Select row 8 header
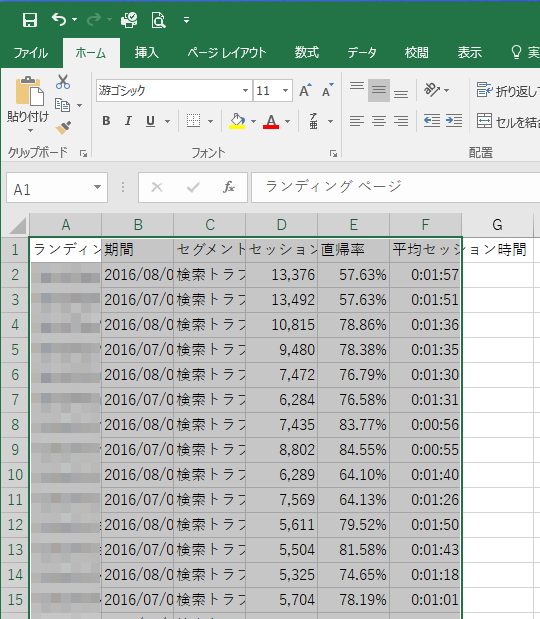The height and width of the screenshot is (619, 540). coord(15,425)
